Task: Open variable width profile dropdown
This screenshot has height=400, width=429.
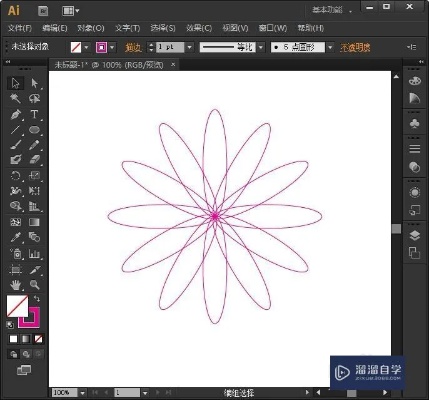Action: [261, 47]
